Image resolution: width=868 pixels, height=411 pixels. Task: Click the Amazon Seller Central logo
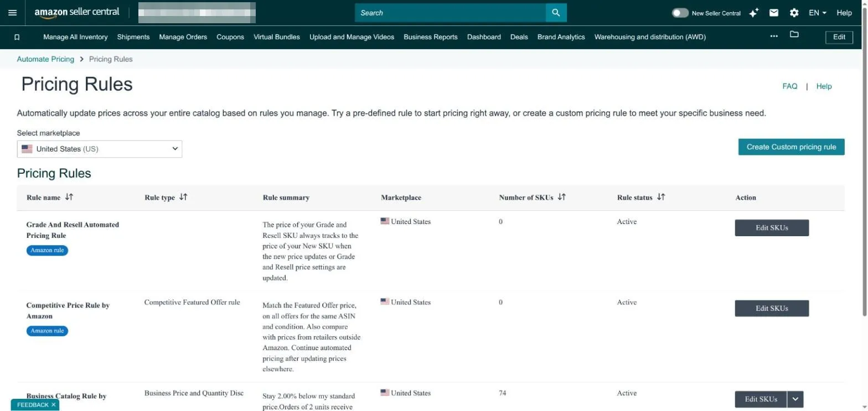point(77,12)
